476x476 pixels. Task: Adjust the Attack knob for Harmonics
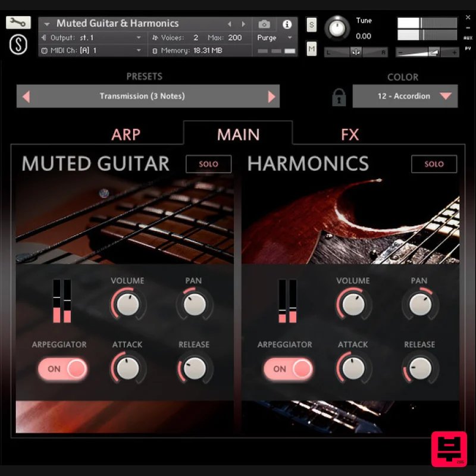pyautogui.click(x=353, y=368)
